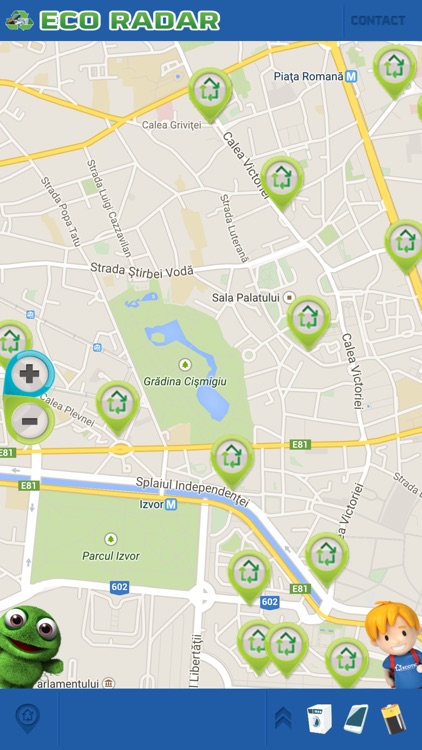Open recycling pin on Calea Victoriei north

pos(282,183)
